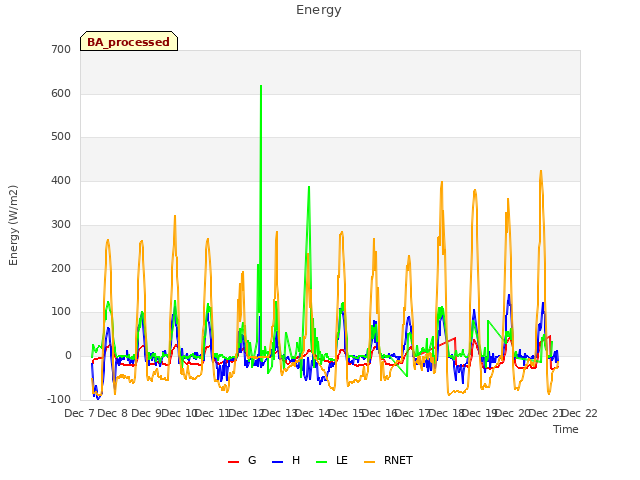This screenshot has height=480, width=640.
Task: Select the RNET legend label
Action: click(x=398, y=460)
